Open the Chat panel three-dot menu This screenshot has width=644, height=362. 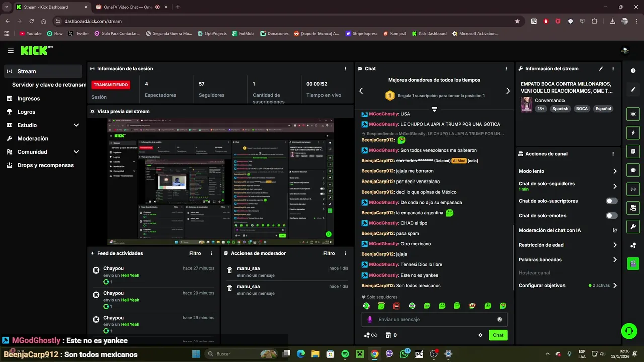coord(506,69)
